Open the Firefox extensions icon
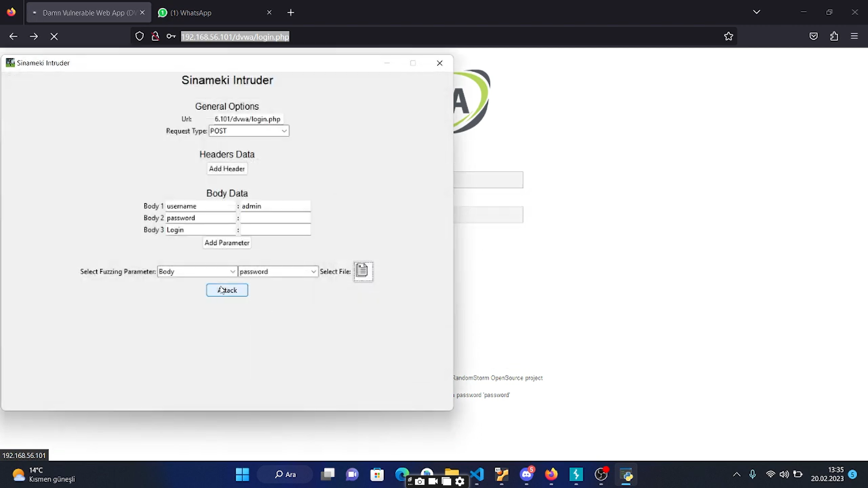This screenshot has height=488, width=868. [834, 36]
